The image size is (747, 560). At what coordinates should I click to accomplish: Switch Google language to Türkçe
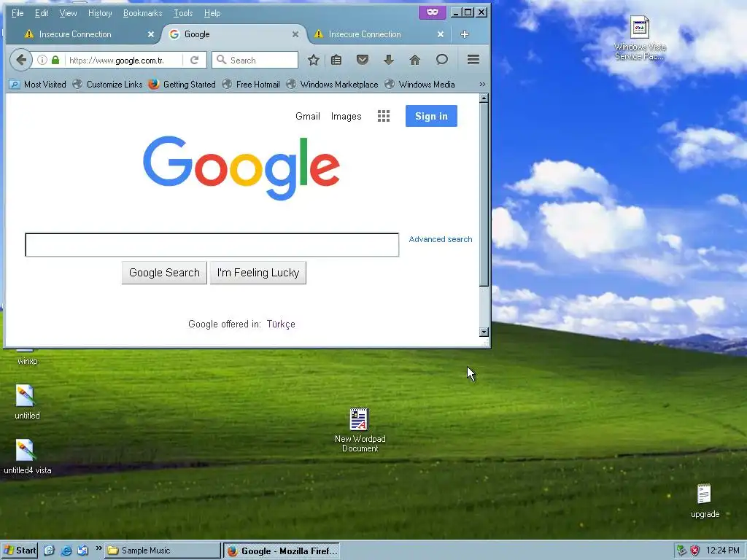pos(281,324)
